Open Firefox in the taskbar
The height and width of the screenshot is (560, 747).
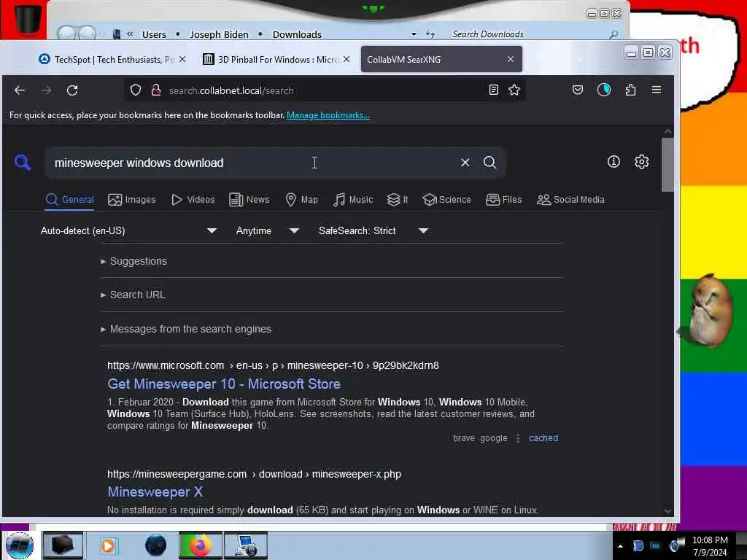tap(200, 545)
